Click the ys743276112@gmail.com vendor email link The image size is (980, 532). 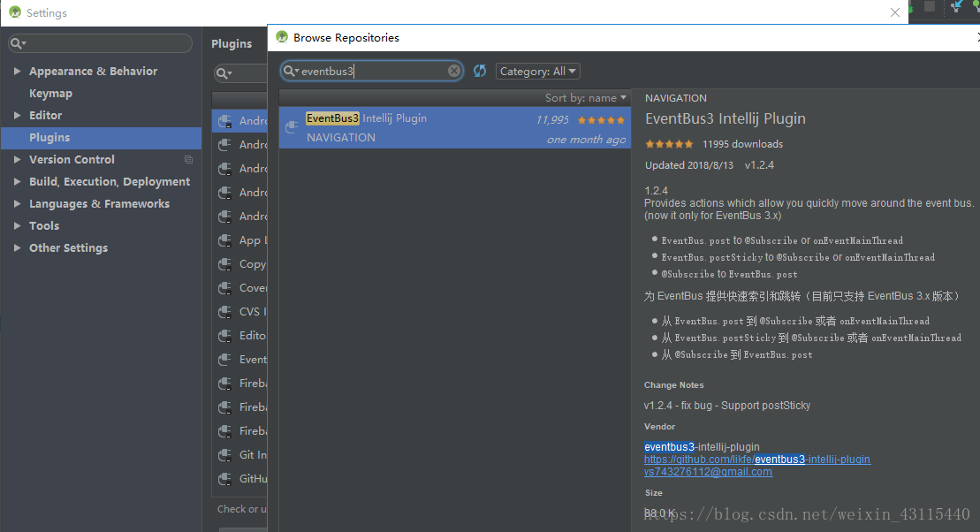(x=708, y=472)
